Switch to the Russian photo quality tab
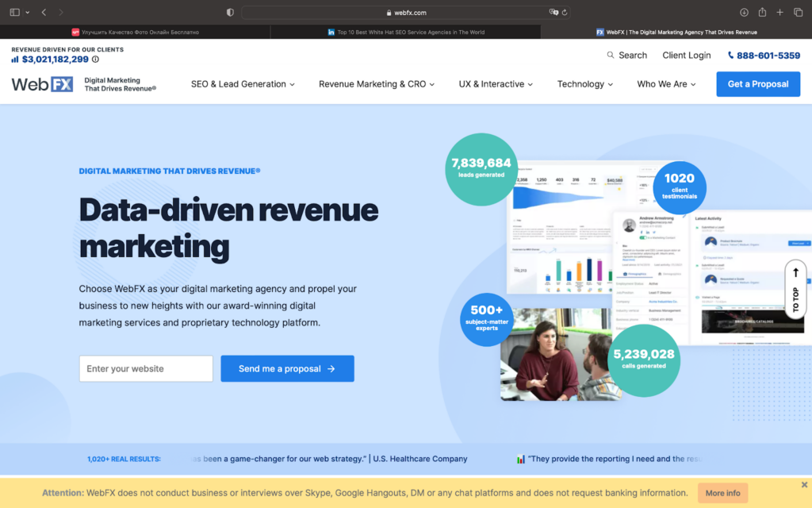 click(135, 32)
